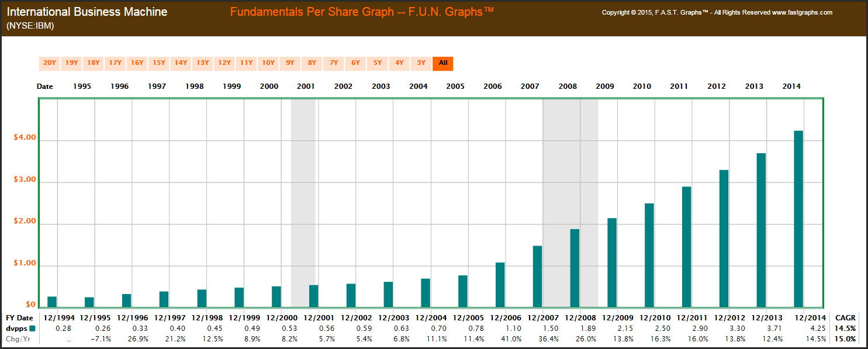Image resolution: width=868 pixels, height=349 pixels.
Task: Click the '0.28' dvpps value
Action: click(65, 328)
